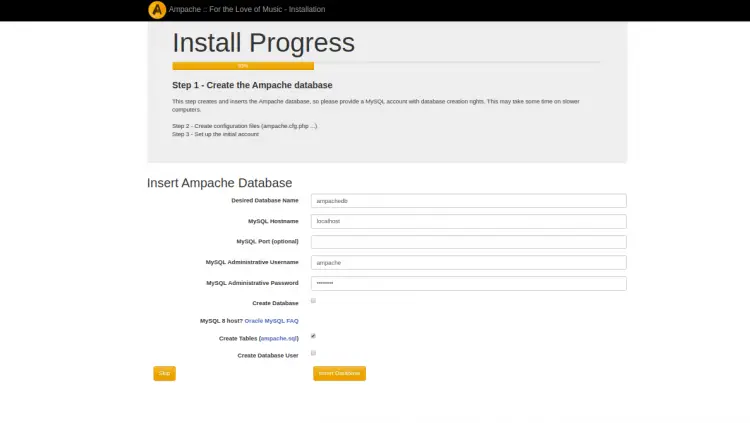Click the MySQL Administrative Username field
750x423 pixels.
[468, 263]
